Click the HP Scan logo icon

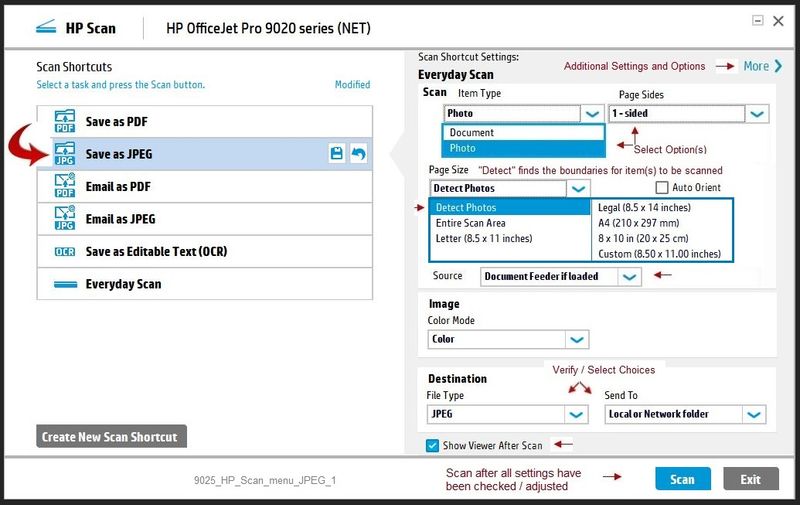46,27
